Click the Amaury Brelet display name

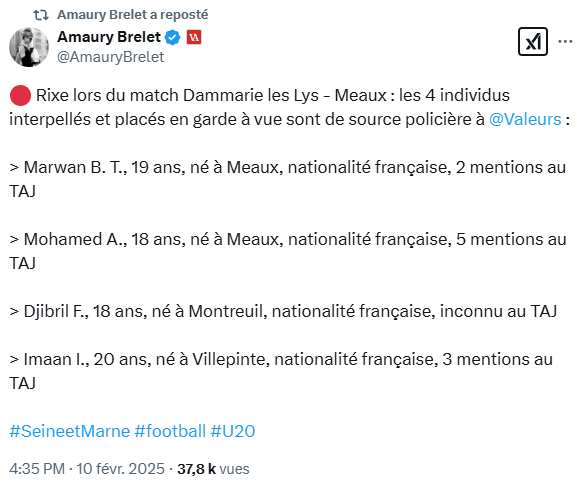pyautogui.click(x=109, y=37)
